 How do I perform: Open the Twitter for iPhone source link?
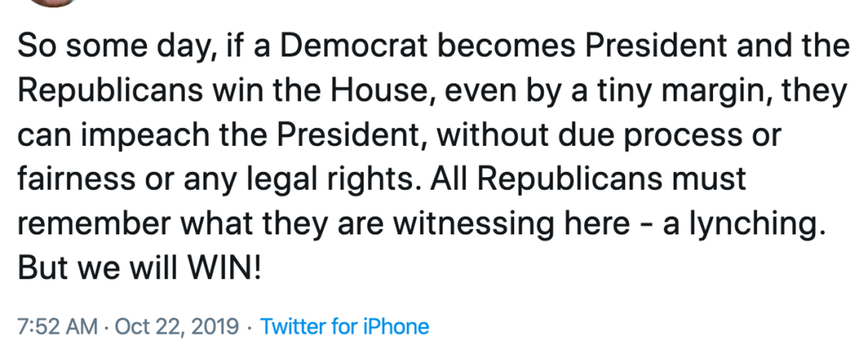tap(345, 327)
